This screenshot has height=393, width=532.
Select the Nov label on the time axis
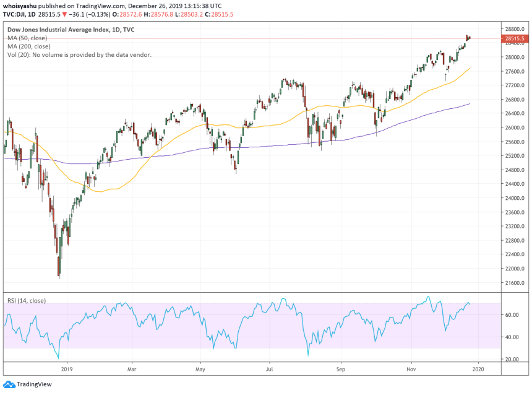[411, 368]
